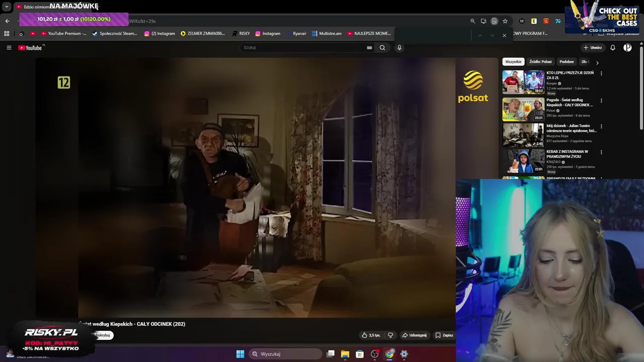Screen dimensions: 644x362
Task: Open OBS Studio from taskbar
Action: (x=375, y=354)
